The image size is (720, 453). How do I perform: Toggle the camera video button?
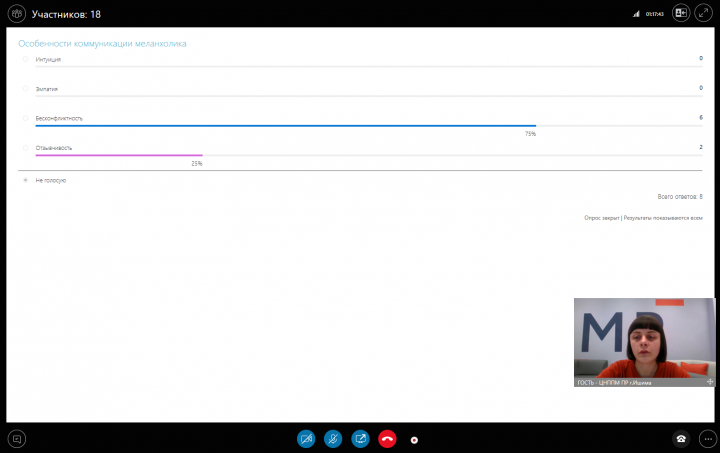click(x=306, y=438)
